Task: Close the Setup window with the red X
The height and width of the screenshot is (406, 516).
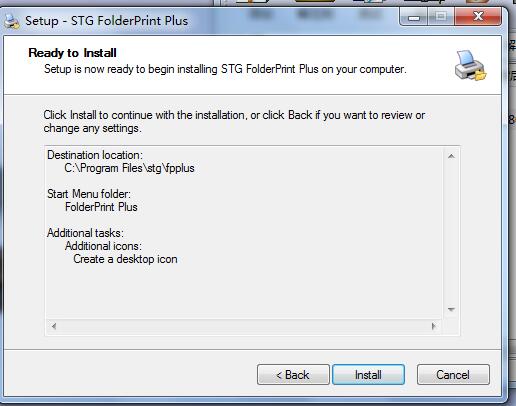Action: 478,17
